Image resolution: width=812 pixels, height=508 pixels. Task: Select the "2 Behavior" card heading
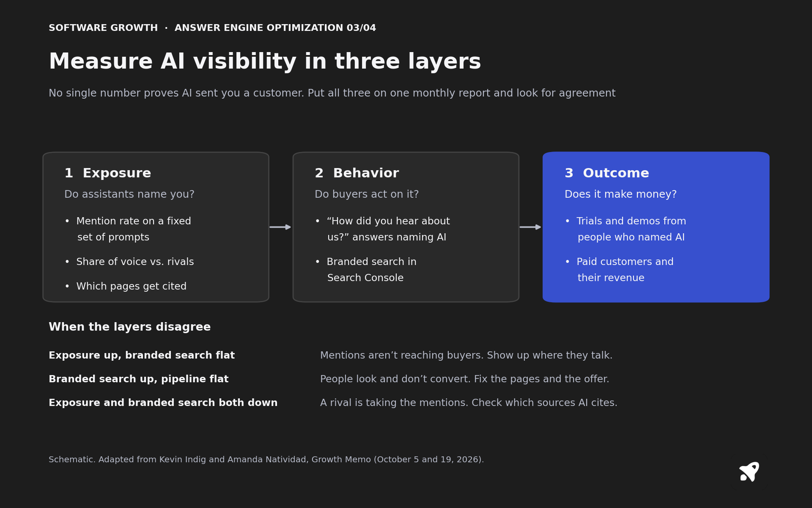pyautogui.click(x=357, y=173)
